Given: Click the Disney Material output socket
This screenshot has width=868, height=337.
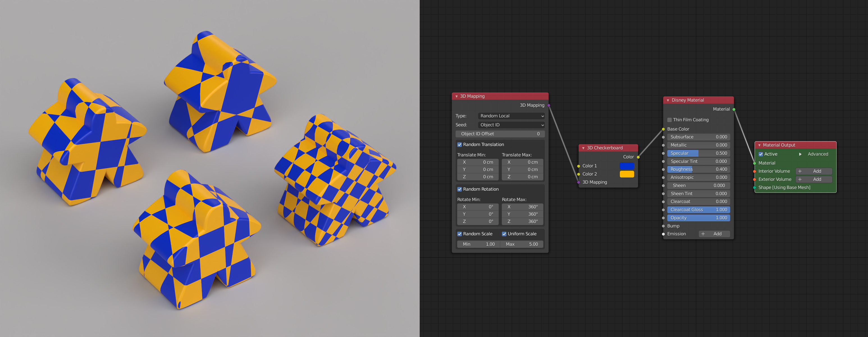Looking at the screenshot, I should 734,109.
